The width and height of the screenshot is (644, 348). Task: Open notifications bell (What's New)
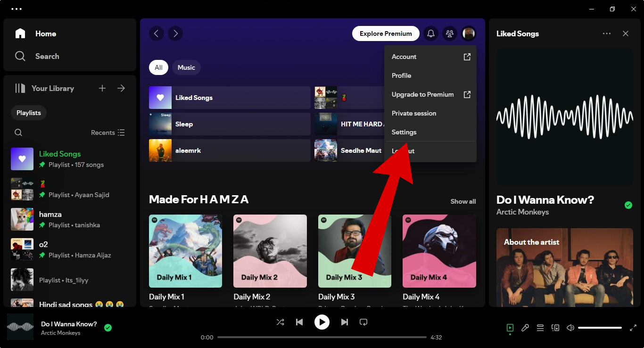click(x=431, y=33)
